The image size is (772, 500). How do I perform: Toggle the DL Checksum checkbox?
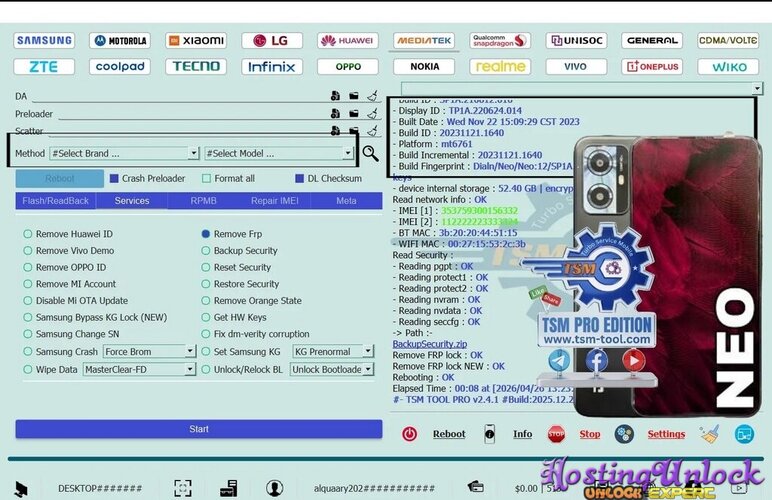tap(299, 179)
